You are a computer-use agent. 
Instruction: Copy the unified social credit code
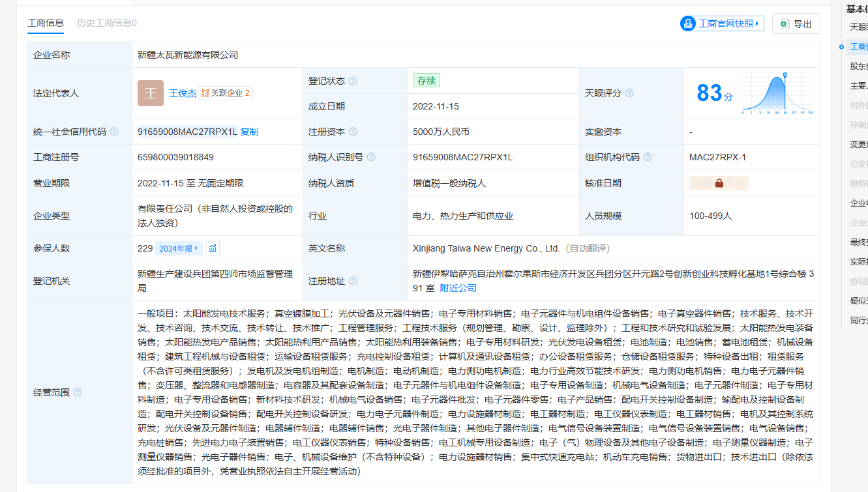coord(249,132)
